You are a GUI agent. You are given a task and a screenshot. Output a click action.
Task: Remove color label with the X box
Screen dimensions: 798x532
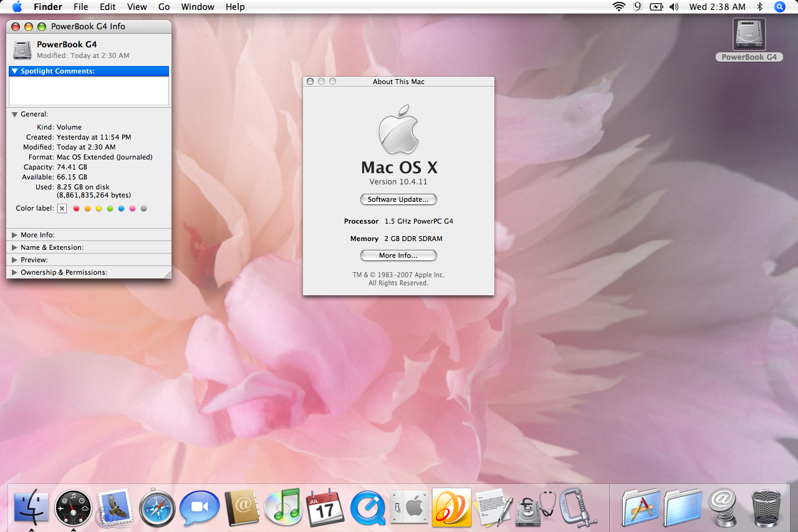tap(62, 209)
